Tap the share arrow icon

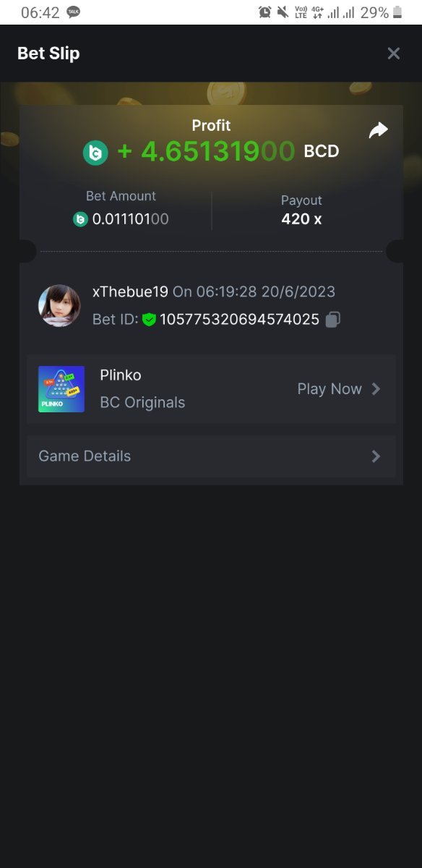378,130
